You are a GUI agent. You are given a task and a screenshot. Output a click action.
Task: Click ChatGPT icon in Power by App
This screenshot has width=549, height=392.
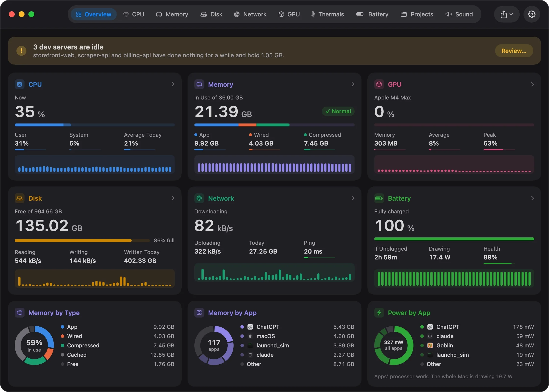click(x=430, y=327)
